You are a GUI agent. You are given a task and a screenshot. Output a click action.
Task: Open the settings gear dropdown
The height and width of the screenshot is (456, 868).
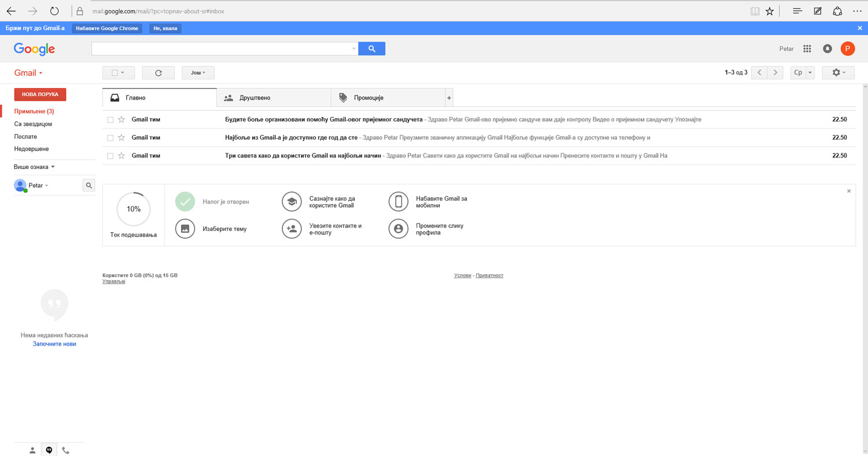[x=838, y=73]
